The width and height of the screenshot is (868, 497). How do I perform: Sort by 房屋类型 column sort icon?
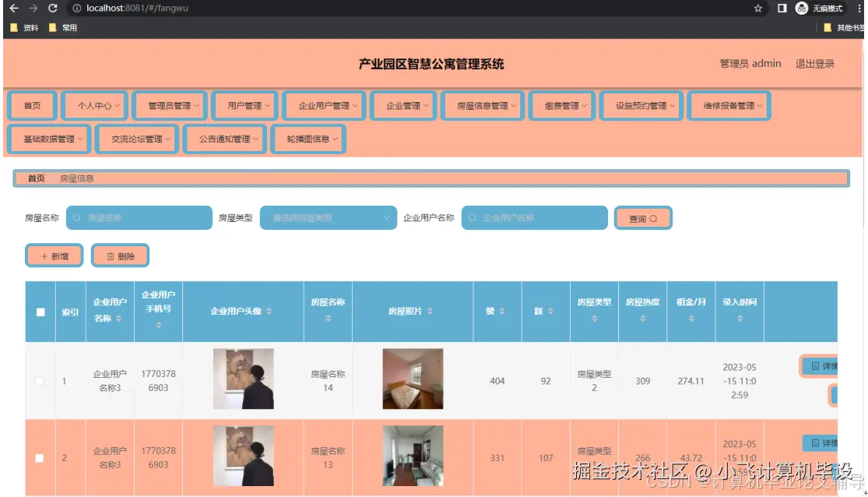[595, 319]
